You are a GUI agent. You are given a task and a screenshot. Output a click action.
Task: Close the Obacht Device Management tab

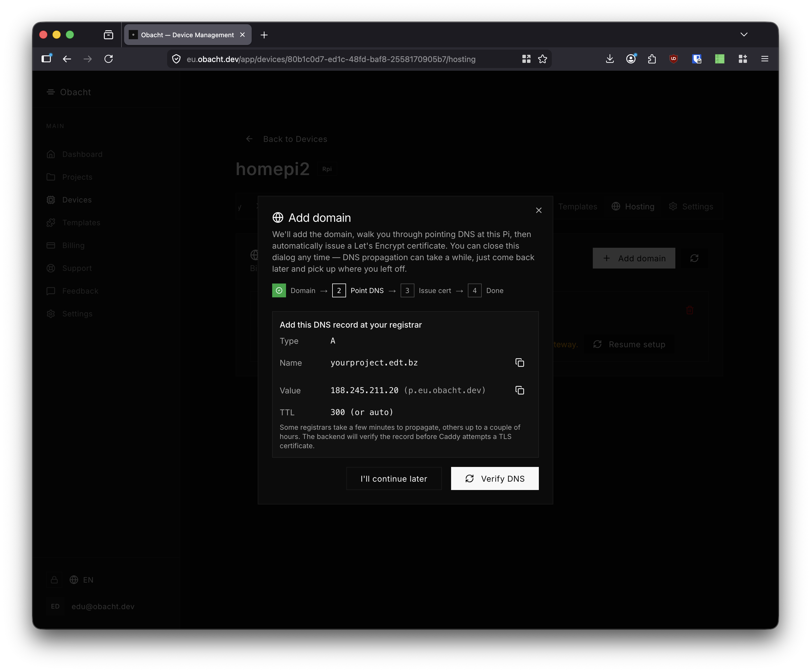point(242,35)
